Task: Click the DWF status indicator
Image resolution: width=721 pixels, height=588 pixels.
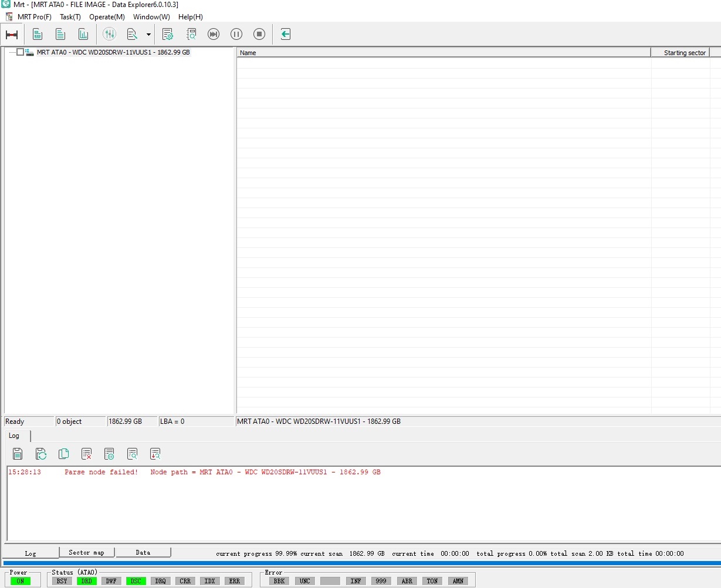Action: (x=111, y=581)
